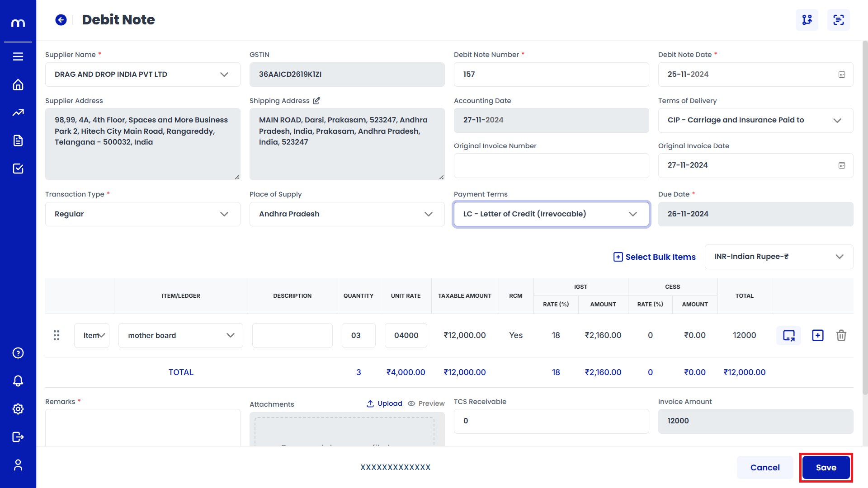Click the scan icon at top right
Image resolution: width=868 pixels, height=488 pixels.
coord(838,20)
